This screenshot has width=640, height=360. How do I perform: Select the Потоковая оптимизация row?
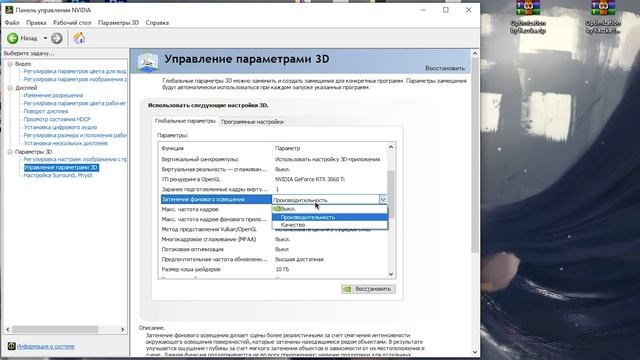tap(272, 249)
